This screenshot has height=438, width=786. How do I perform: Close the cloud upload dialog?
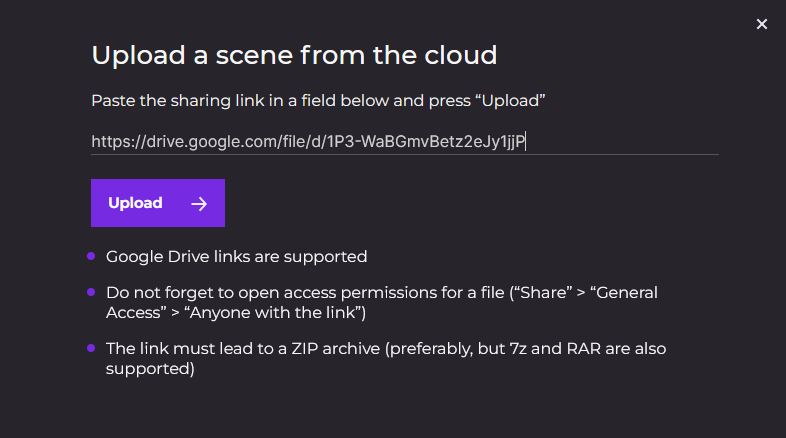pos(762,24)
